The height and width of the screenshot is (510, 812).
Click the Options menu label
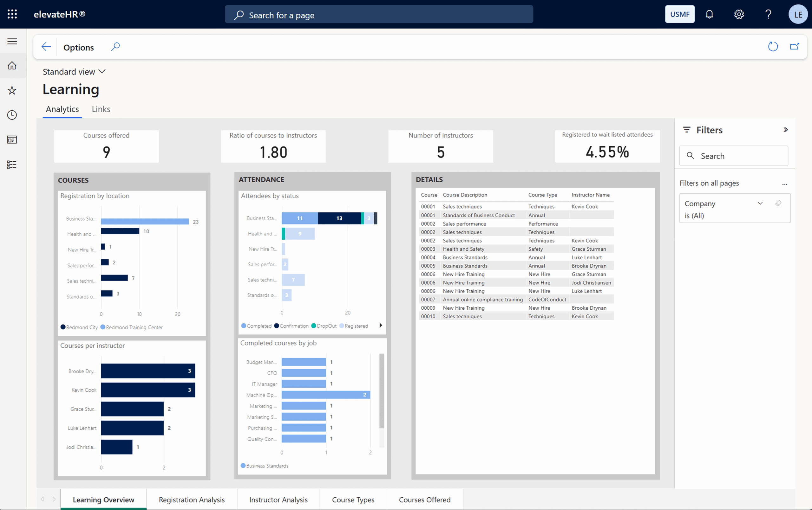point(79,48)
